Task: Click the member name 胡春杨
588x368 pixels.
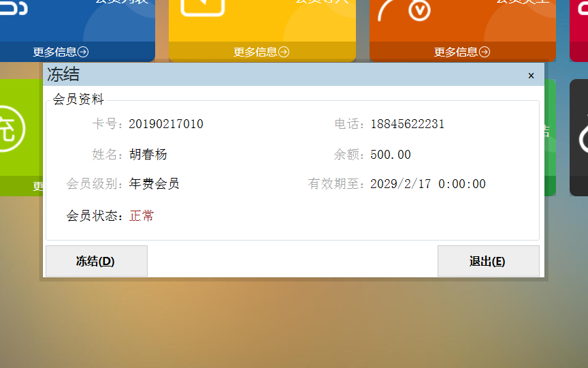Action: 148,155
